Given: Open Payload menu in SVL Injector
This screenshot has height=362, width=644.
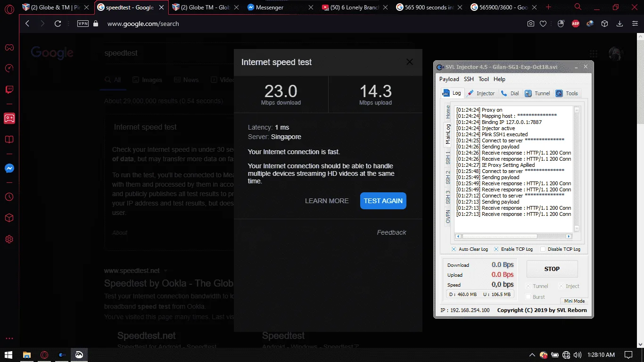Looking at the screenshot, I should pos(449,79).
